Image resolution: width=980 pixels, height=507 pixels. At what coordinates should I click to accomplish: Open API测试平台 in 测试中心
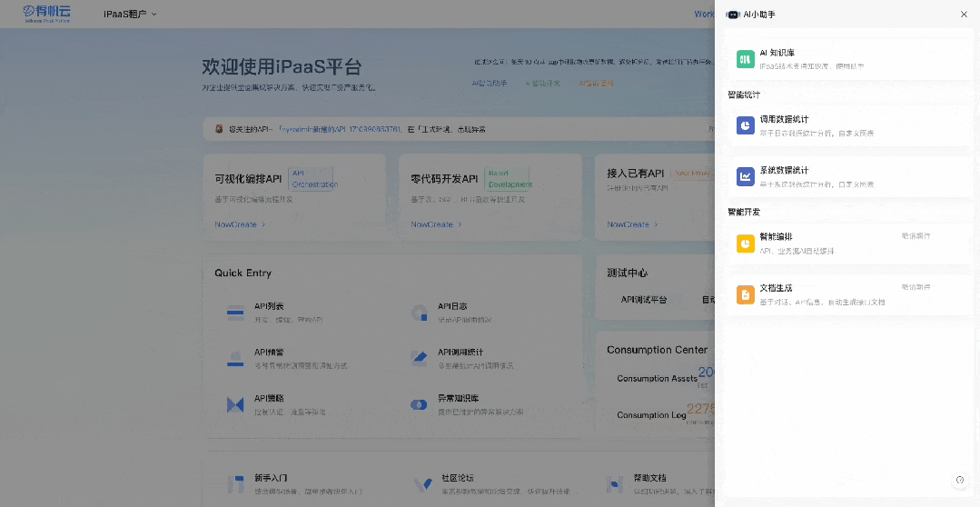point(644,300)
